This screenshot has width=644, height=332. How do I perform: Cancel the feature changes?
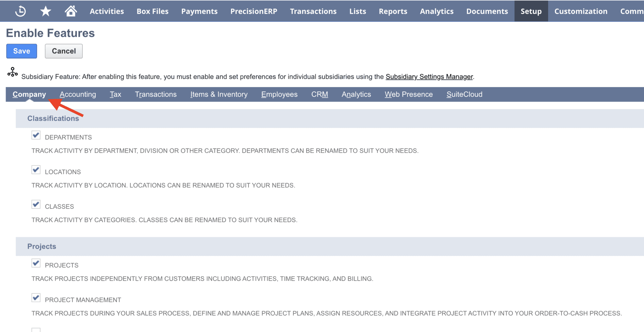tap(64, 51)
